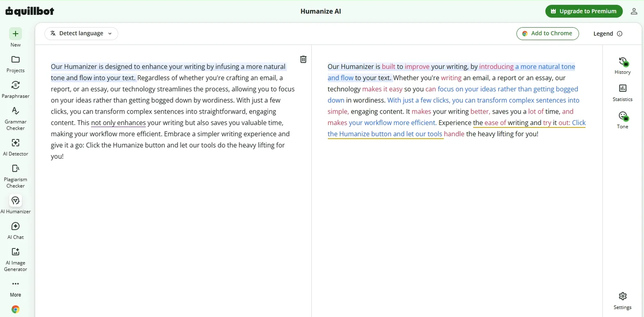The width and height of the screenshot is (644, 317).
Task: Open the user account profile icon
Action: click(634, 11)
